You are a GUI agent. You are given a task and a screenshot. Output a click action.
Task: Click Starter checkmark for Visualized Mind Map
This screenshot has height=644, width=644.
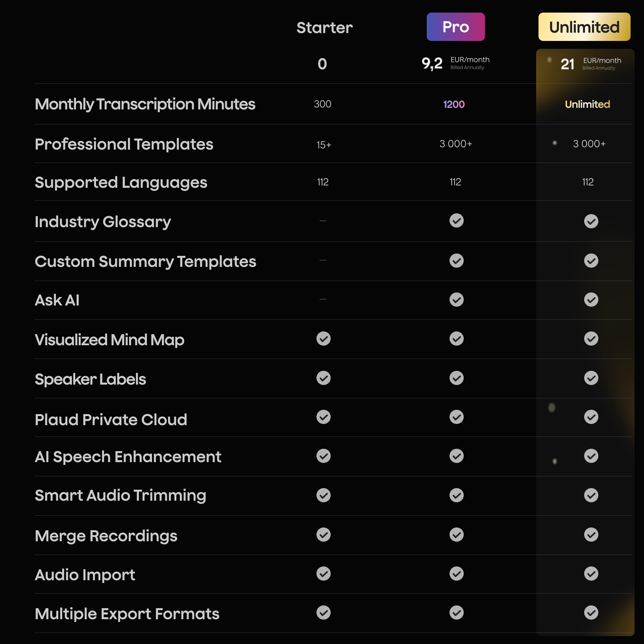(323, 339)
